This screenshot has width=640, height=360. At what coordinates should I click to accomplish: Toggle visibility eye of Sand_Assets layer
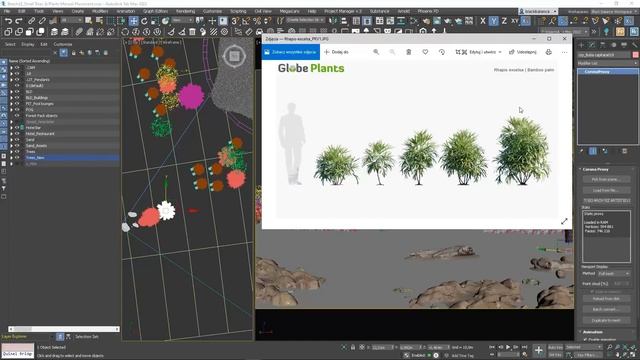pyautogui.click(x=17, y=145)
